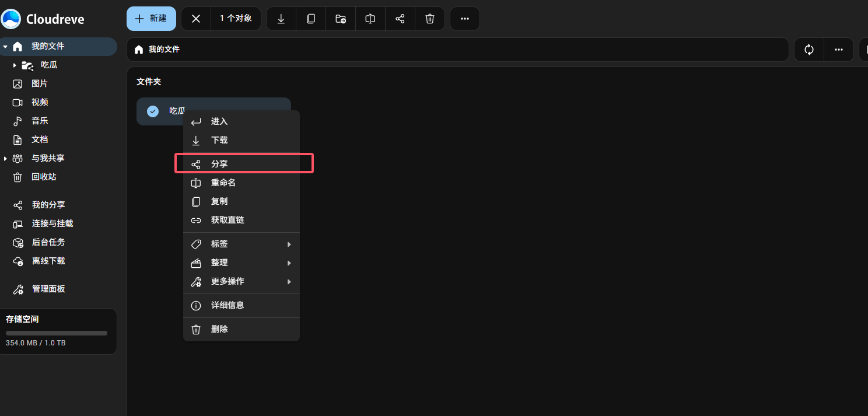Click the storage space usage bar

[57, 333]
